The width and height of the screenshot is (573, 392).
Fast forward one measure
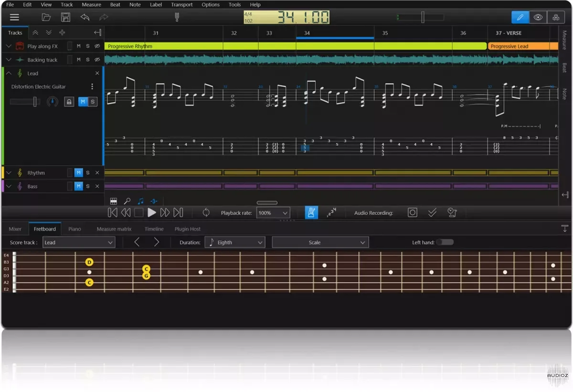[165, 212]
